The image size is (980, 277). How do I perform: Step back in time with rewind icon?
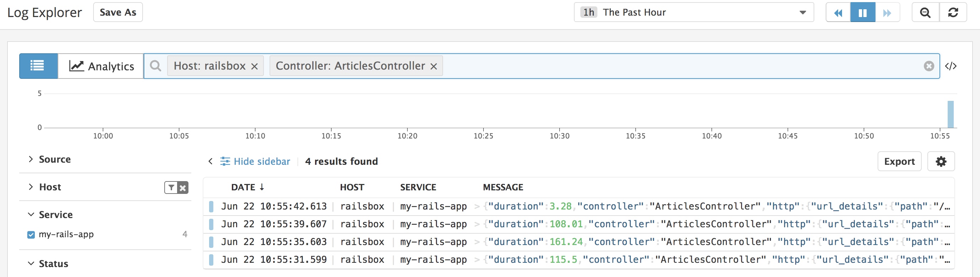pos(838,12)
